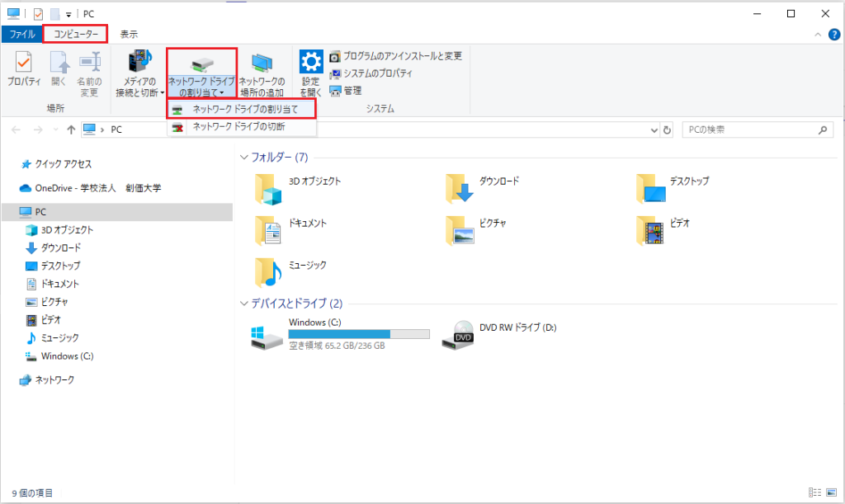Image resolution: width=845 pixels, height=504 pixels.
Task: Select the DVD RW ドライブ (D:) icon
Action: tap(457, 335)
